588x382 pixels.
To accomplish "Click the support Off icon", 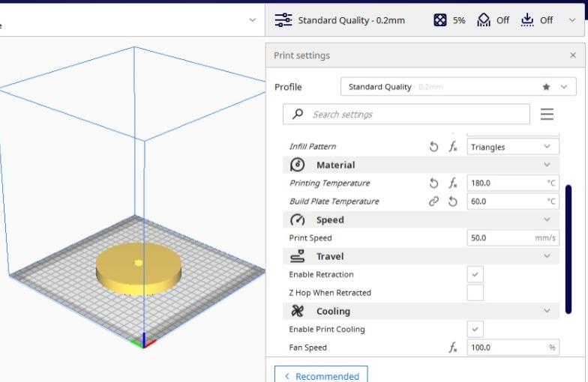I will coord(483,19).
